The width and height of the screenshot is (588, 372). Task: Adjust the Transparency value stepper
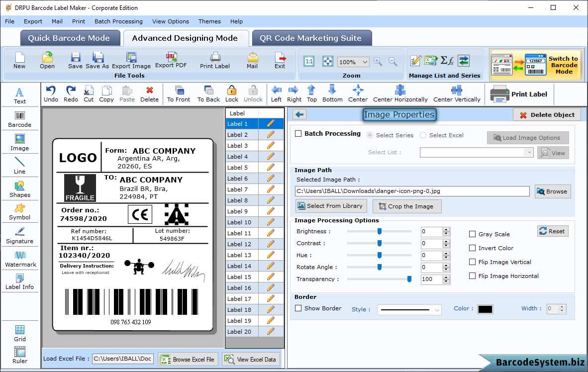coord(446,279)
